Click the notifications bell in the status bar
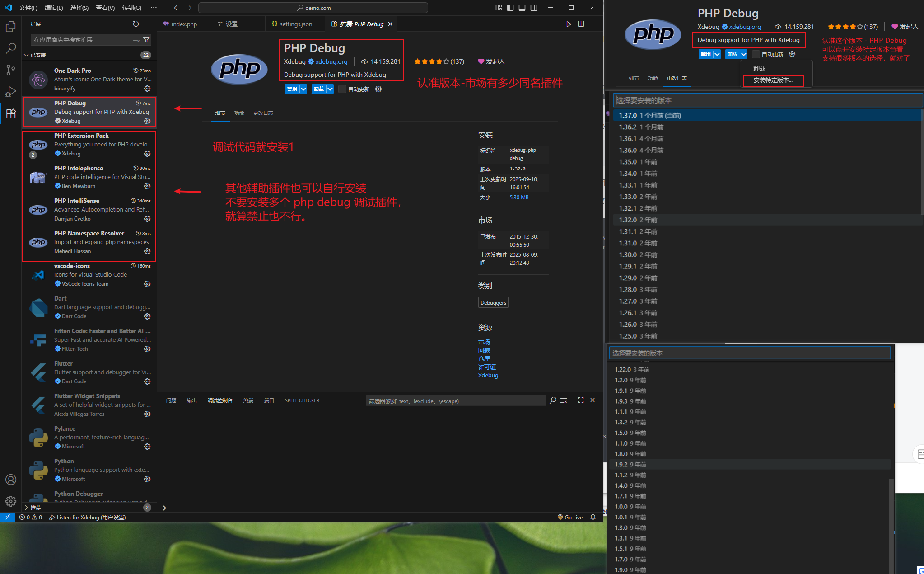Viewport: 924px width, 574px height. (593, 517)
